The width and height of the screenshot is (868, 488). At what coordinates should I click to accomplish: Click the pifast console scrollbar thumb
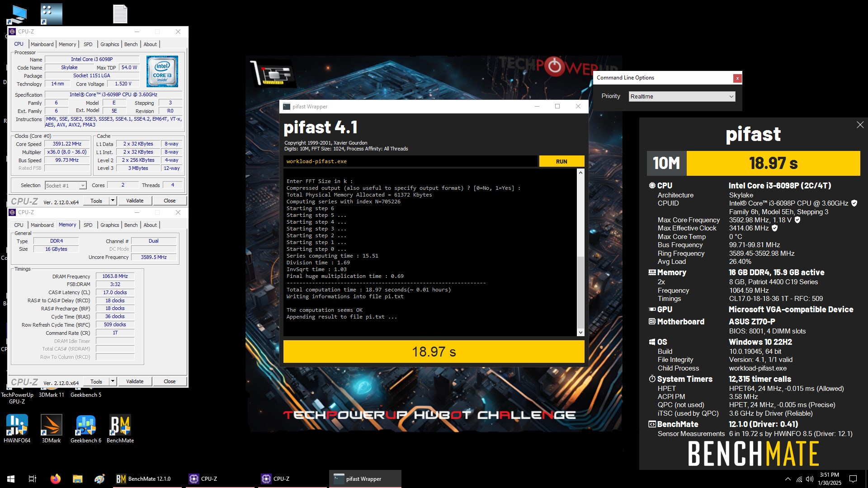click(580, 291)
